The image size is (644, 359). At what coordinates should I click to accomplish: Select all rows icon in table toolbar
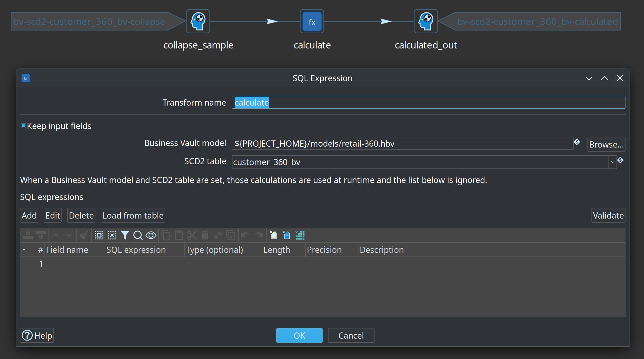99,235
